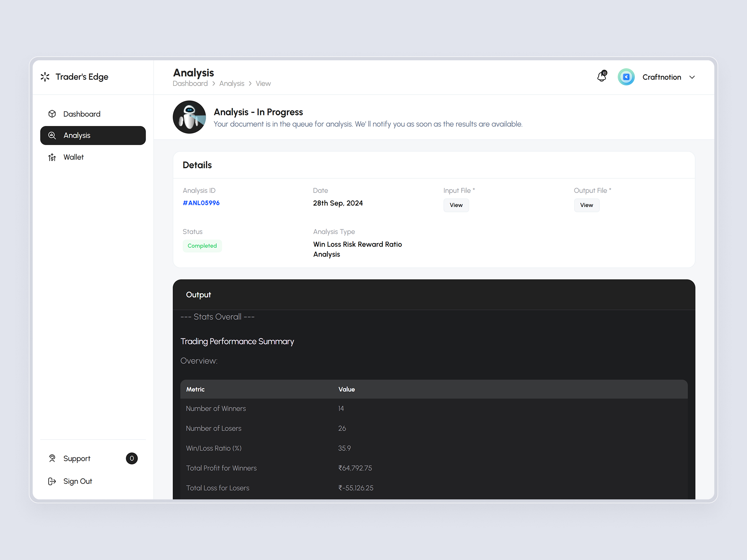Expand the Craftnotion account dropdown
Viewport: 747px width, 560px height.
[692, 77]
